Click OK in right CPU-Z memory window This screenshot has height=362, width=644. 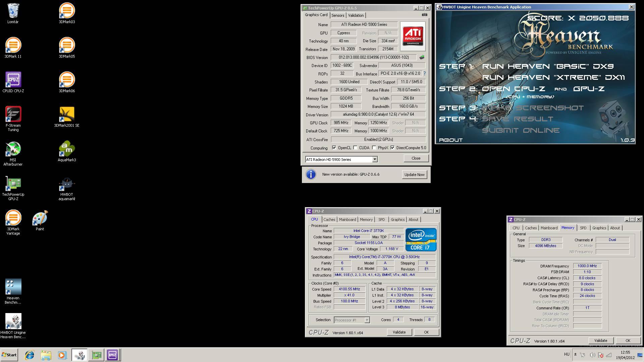628,341
